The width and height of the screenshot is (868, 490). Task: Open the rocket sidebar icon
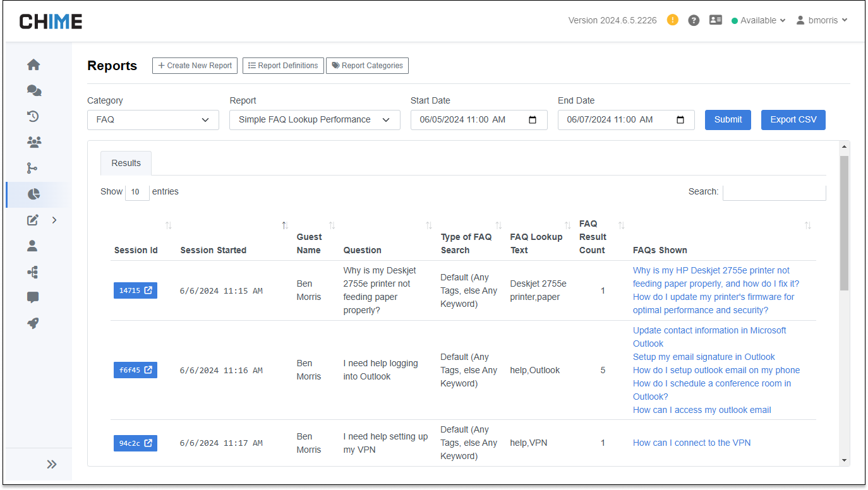(x=33, y=323)
